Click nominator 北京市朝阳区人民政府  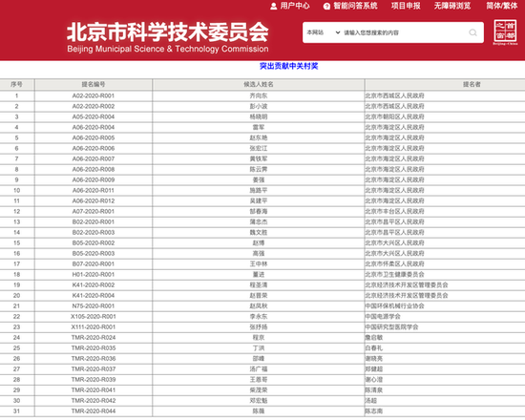pos(395,116)
